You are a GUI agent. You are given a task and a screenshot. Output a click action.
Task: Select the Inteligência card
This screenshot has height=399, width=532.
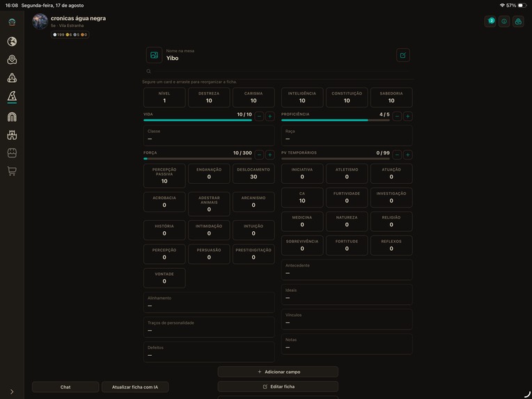(x=302, y=97)
